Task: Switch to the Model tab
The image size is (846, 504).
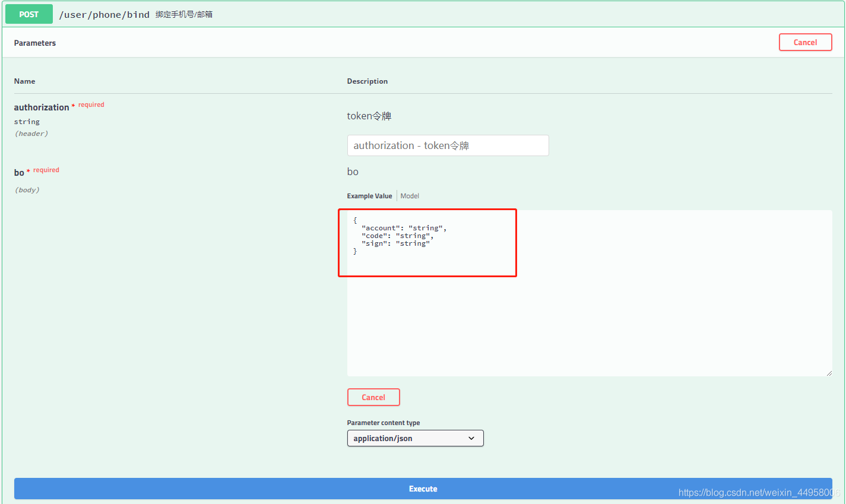Action: [410, 196]
